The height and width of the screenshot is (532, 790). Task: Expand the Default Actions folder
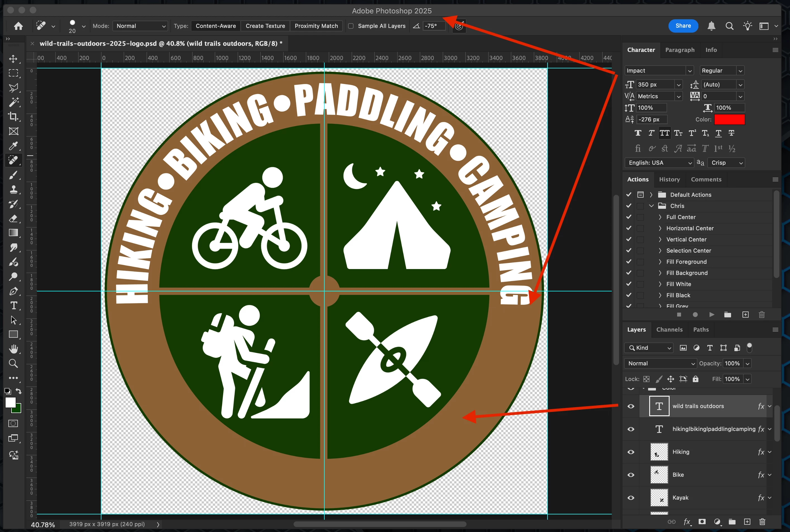651,195
